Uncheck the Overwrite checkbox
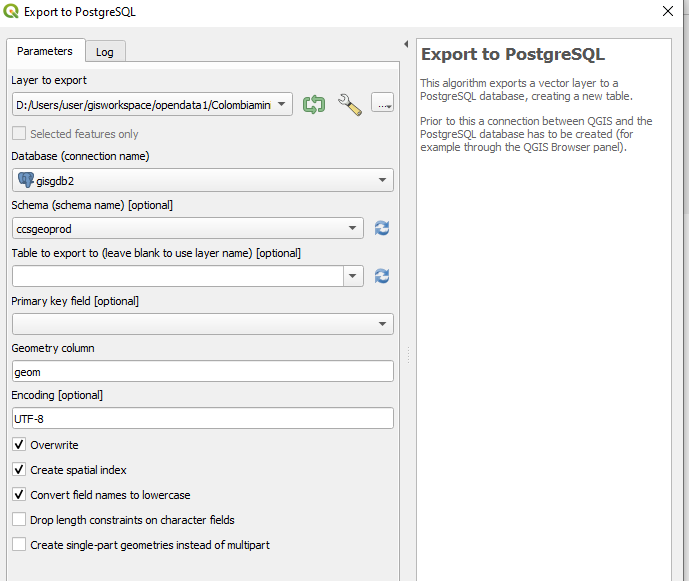The image size is (689, 581). tap(19, 445)
